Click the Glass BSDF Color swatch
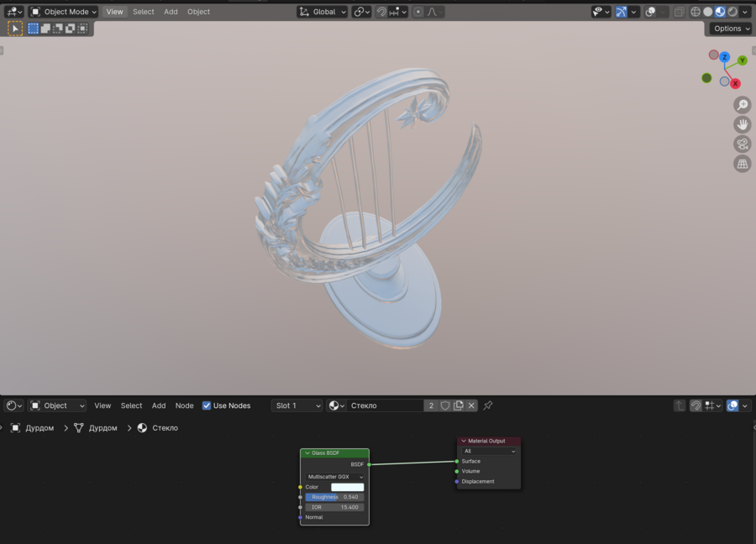756x544 pixels. tap(347, 487)
